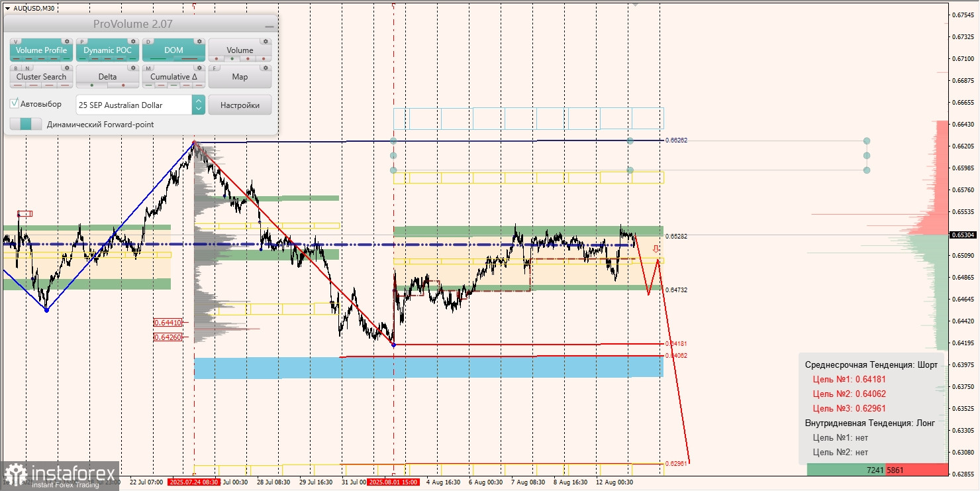Screen dimensions: 980x491
Task: Open Volume button gear settings
Action: pos(266,41)
